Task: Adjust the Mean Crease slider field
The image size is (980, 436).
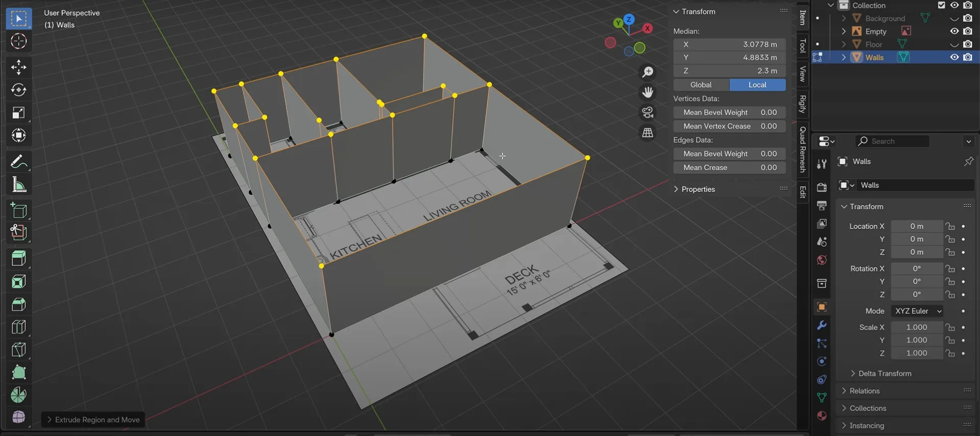Action: (x=729, y=167)
